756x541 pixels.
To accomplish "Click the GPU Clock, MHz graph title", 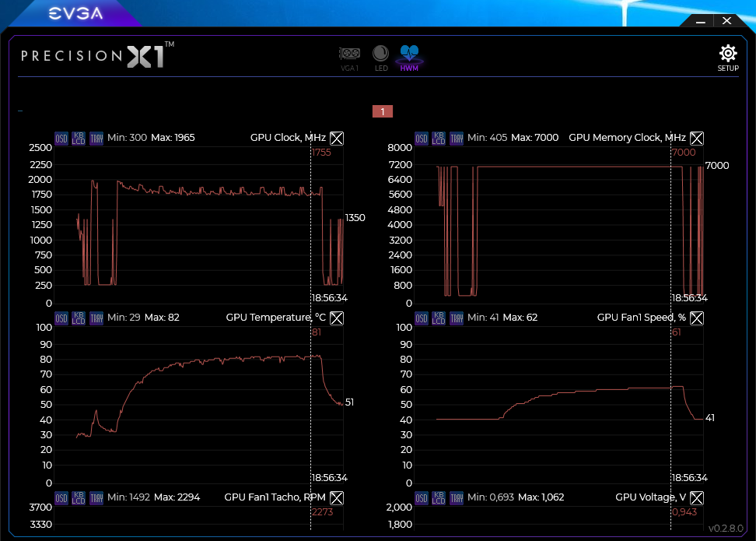I will pyautogui.click(x=288, y=138).
